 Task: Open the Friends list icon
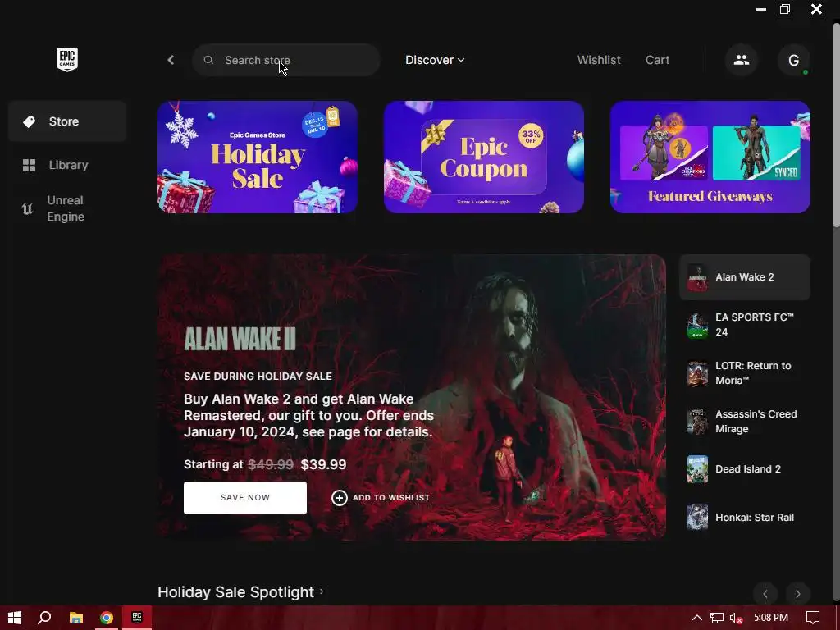(742, 60)
